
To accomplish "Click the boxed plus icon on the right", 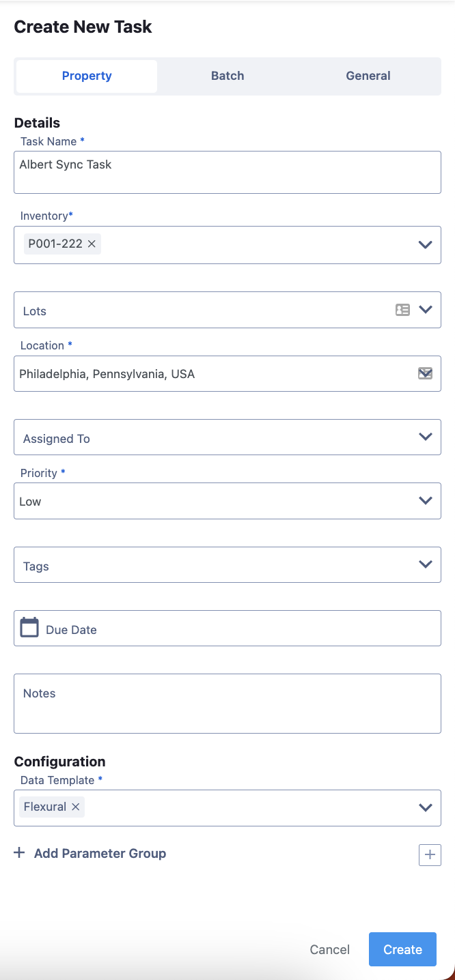I will coord(430,854).
